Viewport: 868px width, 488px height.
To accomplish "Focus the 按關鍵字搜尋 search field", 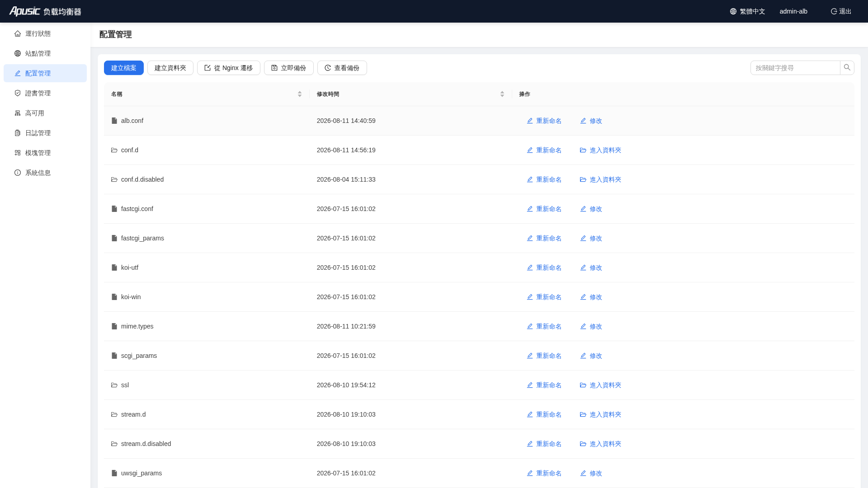I will [795, 68].
